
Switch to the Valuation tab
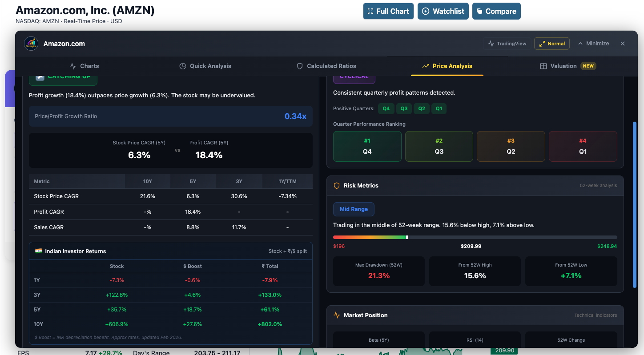pyautogui.click(x=567, y=66)
